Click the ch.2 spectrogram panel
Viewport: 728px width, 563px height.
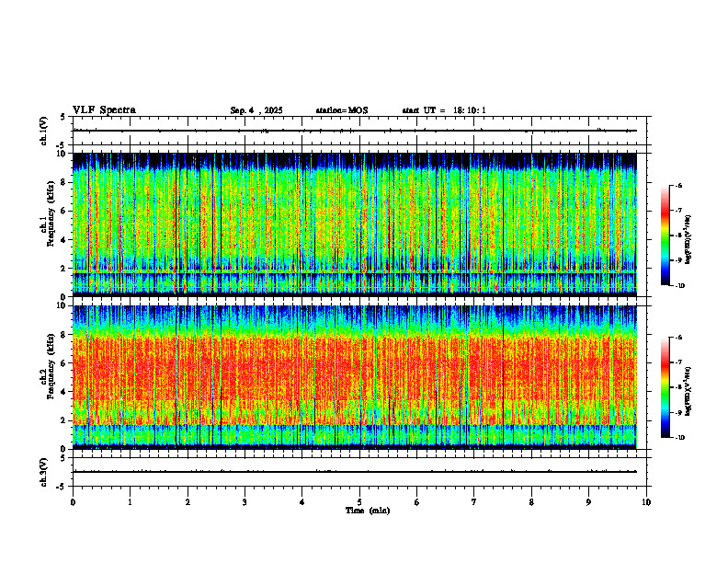355,377
